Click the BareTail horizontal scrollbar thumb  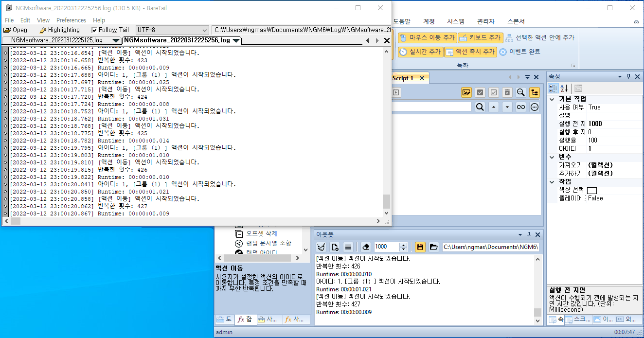tap(16, 221)
